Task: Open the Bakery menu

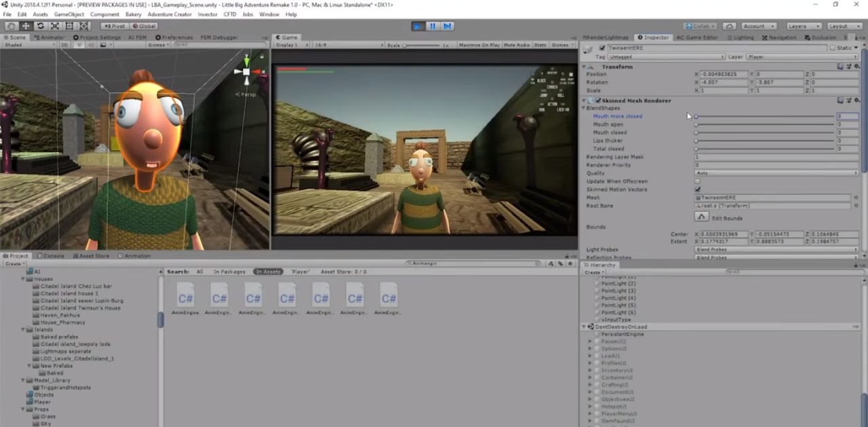Action: pos(134,14)
